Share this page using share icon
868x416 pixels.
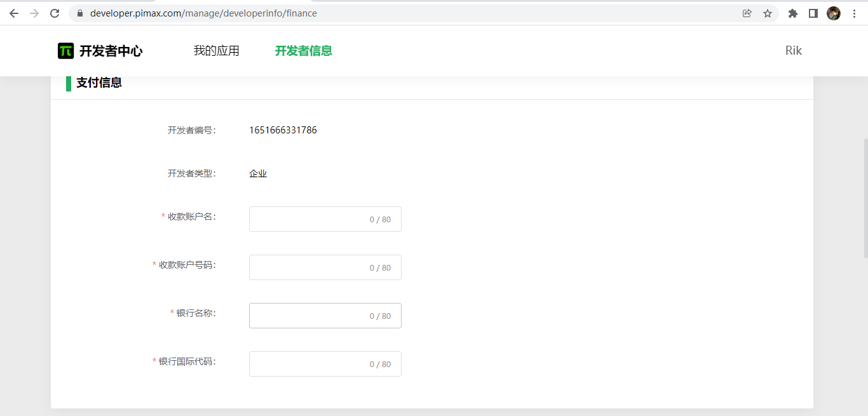click(x=747, y=13)
